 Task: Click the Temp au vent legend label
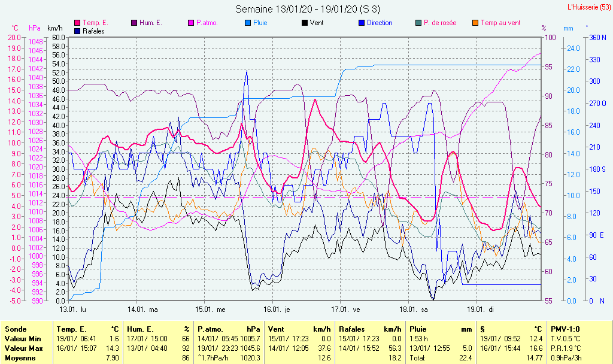point(501,23)
